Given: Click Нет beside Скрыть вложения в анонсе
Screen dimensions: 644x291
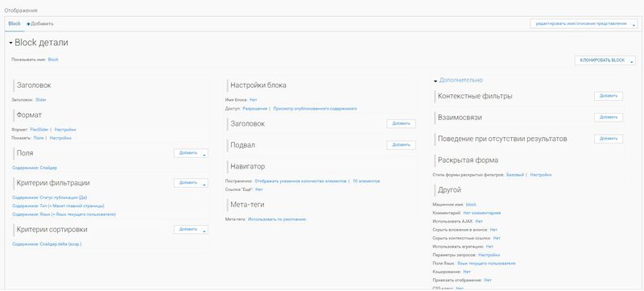Looking at the screenshot, I should click(x=493, y=230).
